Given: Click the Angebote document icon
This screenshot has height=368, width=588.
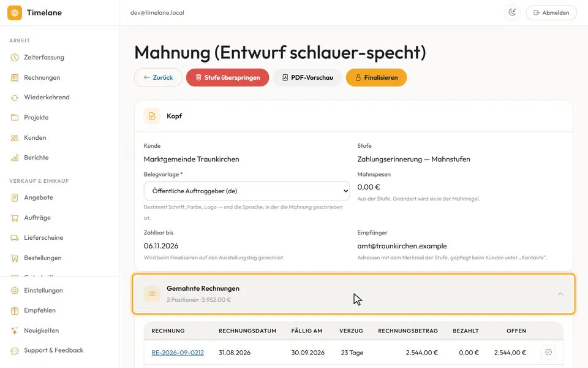Looking at the screenshot, I should tap(15, 197).
